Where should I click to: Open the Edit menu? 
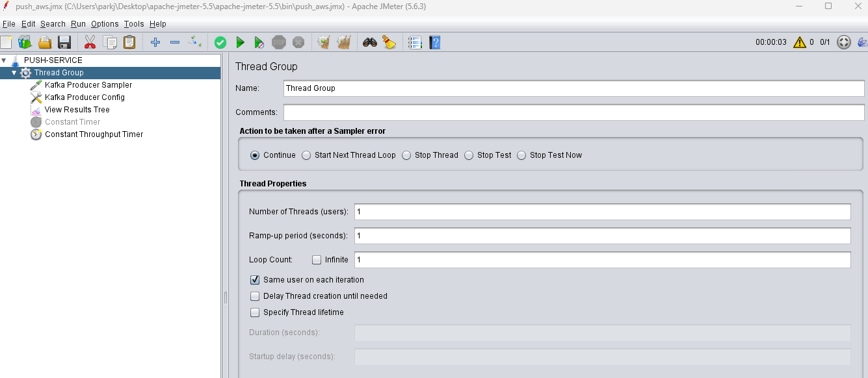coord(28,24)
